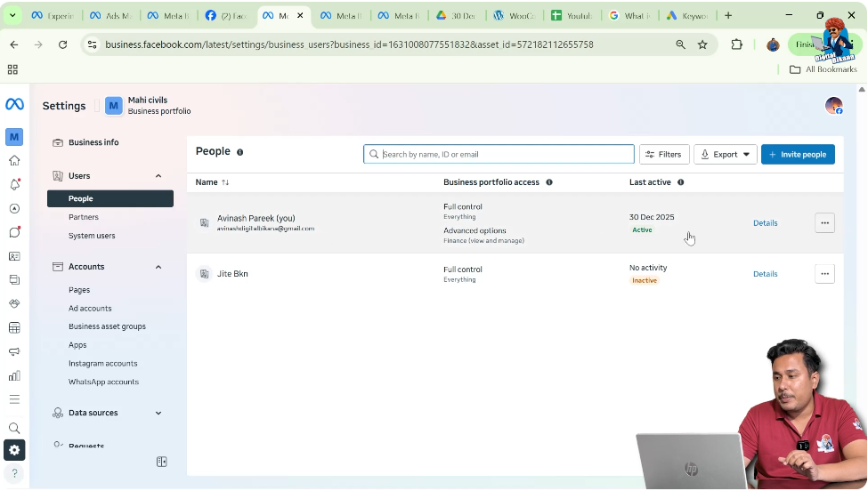Open three-dot menu for Jite Bkn
Screen dimensions: 868x491
tap(824, 274)
